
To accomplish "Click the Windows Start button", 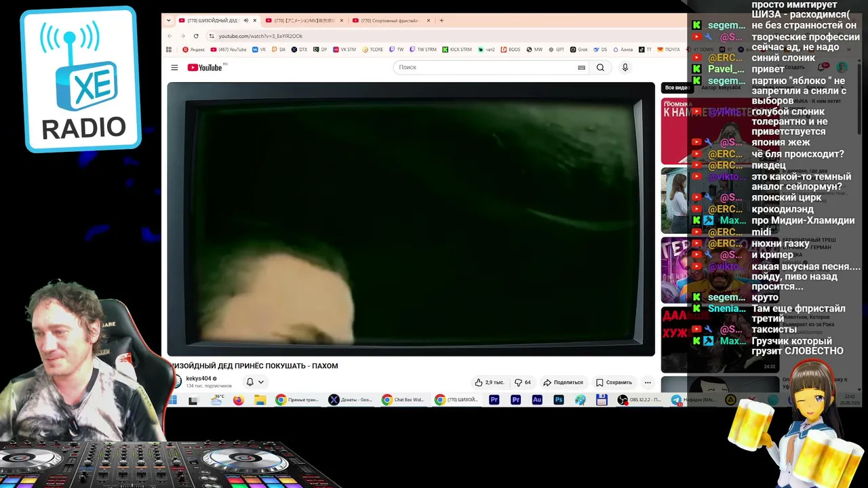I will [x=173, y=400].
